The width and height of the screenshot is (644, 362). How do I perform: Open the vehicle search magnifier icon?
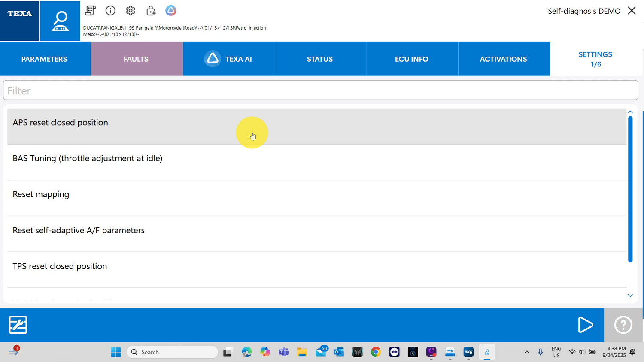60,21
